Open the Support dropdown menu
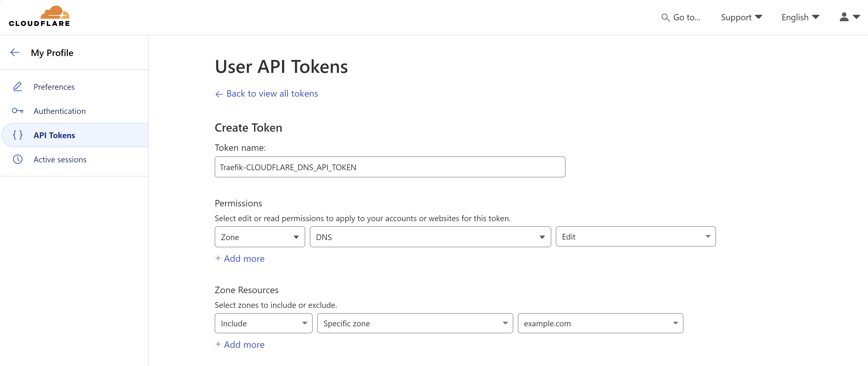The width and height of the screenshot is (868, 366). click(741, 17)
